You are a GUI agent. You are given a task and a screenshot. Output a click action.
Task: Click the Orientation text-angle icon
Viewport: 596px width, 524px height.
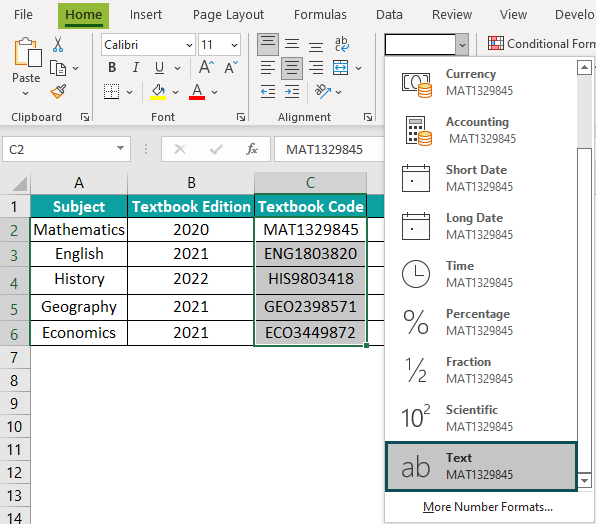click(323, 91)
